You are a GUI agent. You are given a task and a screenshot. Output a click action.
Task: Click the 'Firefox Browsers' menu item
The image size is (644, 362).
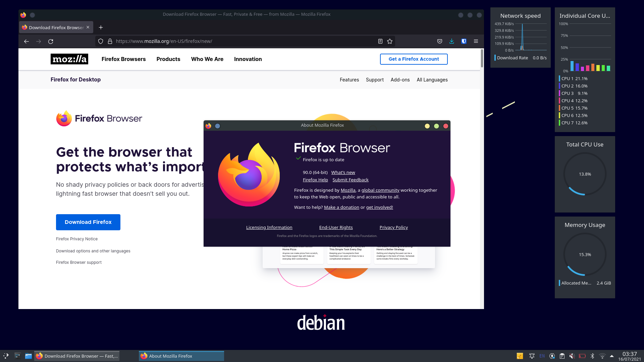[x=123, y=59]
